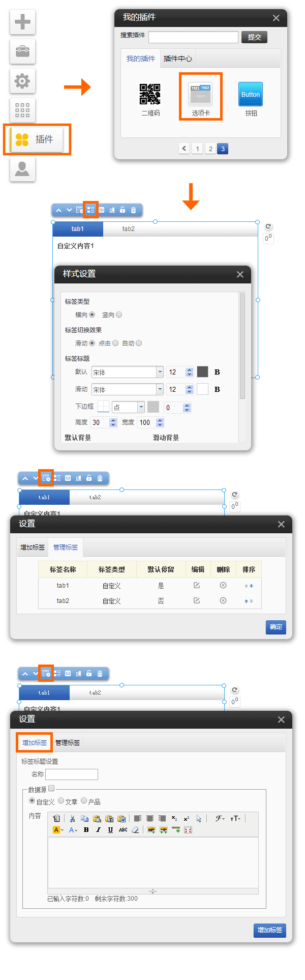Click the user profile icon in sidebar

click(x=22, y=169)
